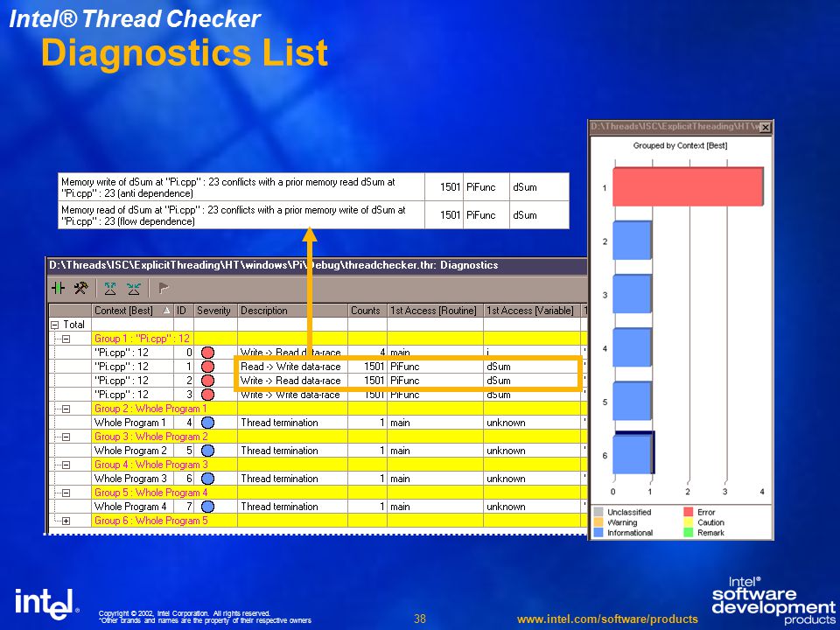Collapse the Total tree node
840x630 pixels.
[54, 325]
